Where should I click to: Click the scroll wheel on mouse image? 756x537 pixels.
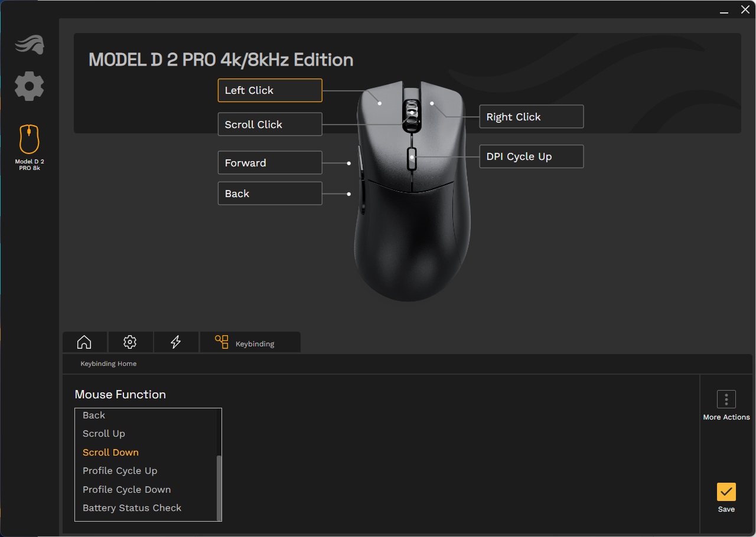(x=412, y=114)
